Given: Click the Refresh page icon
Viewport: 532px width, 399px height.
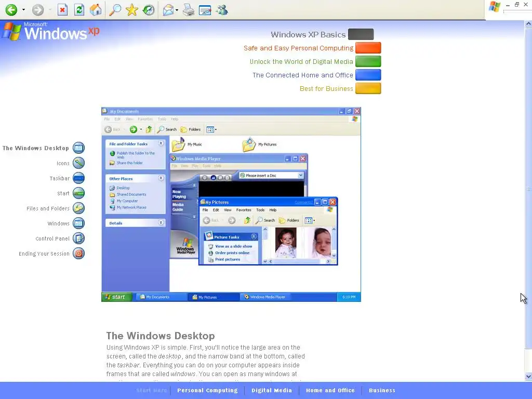Looking at the screenshot, I should coord(79,10).
